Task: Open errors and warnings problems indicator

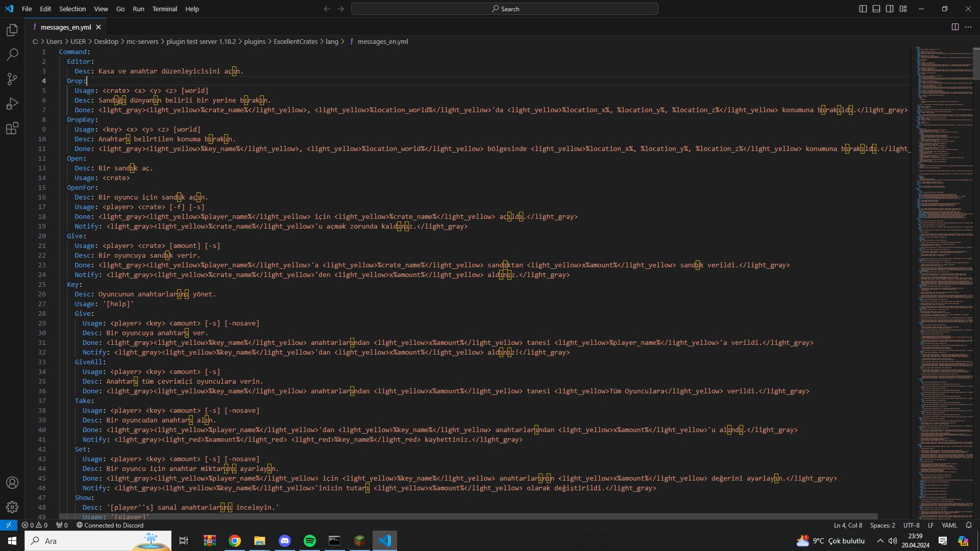Action: [x=35, y=525]
